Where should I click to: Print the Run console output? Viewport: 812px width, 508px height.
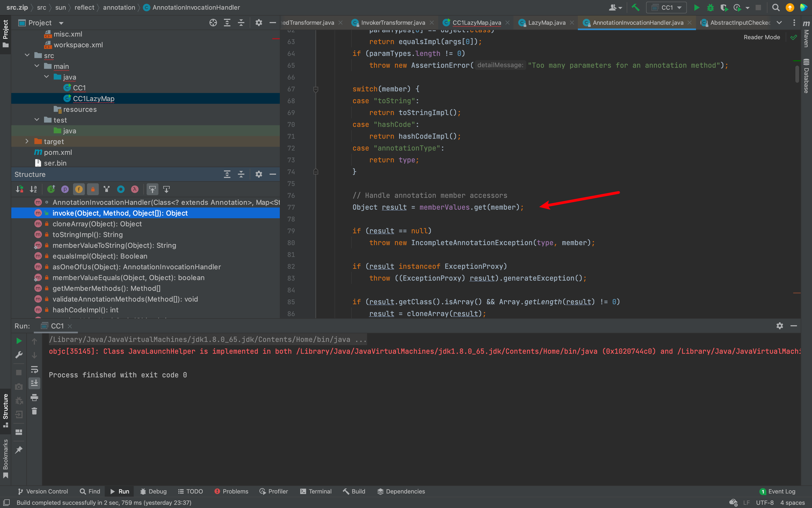(x=34, y=398)
